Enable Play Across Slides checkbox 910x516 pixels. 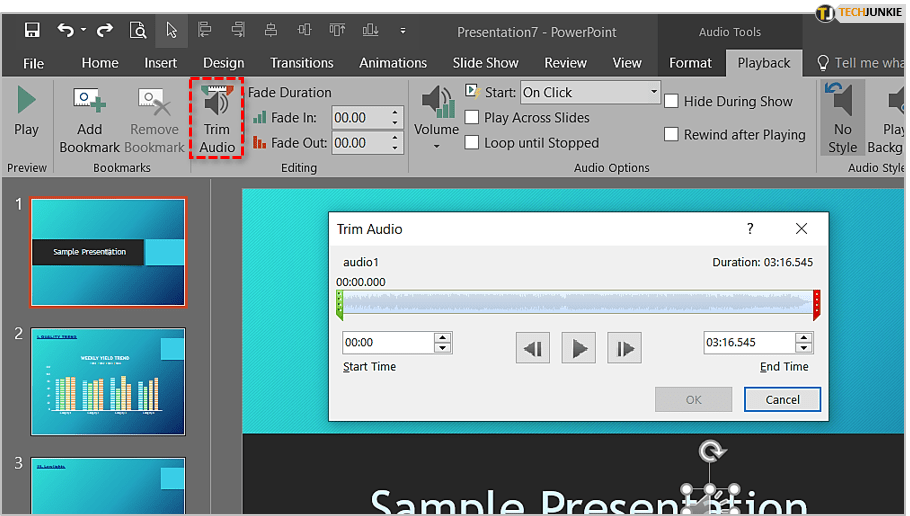472,117
